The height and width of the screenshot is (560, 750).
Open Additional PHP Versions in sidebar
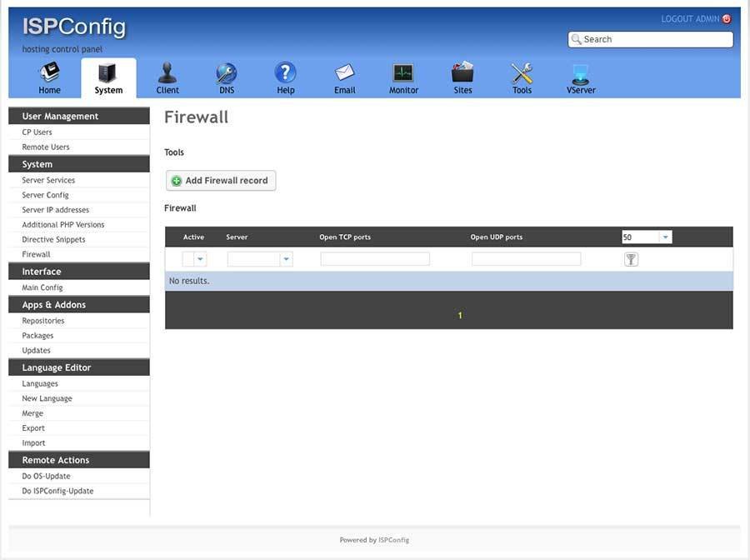click(63, 225)
